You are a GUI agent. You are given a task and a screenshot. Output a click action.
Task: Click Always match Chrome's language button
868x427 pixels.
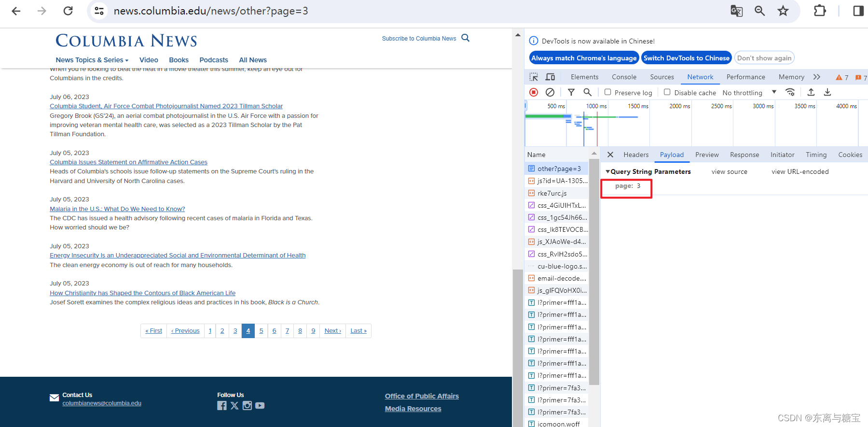pyautogui.click(x=584, y=58)
